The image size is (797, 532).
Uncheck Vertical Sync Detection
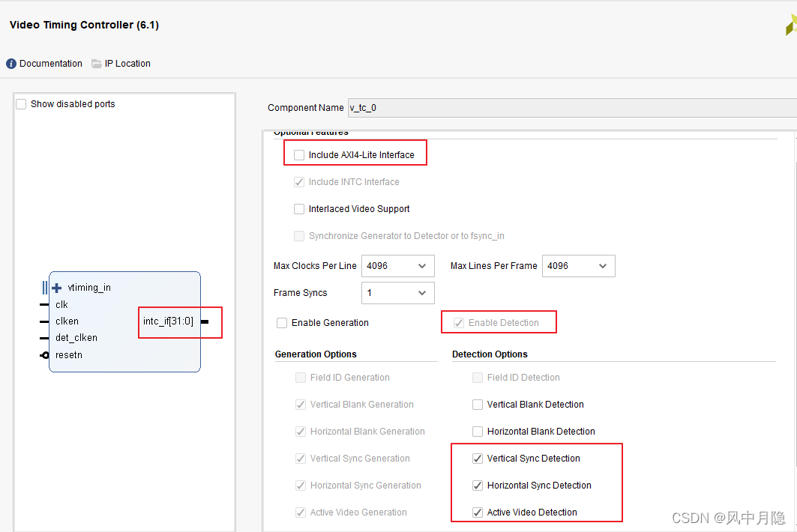(478, 458)
